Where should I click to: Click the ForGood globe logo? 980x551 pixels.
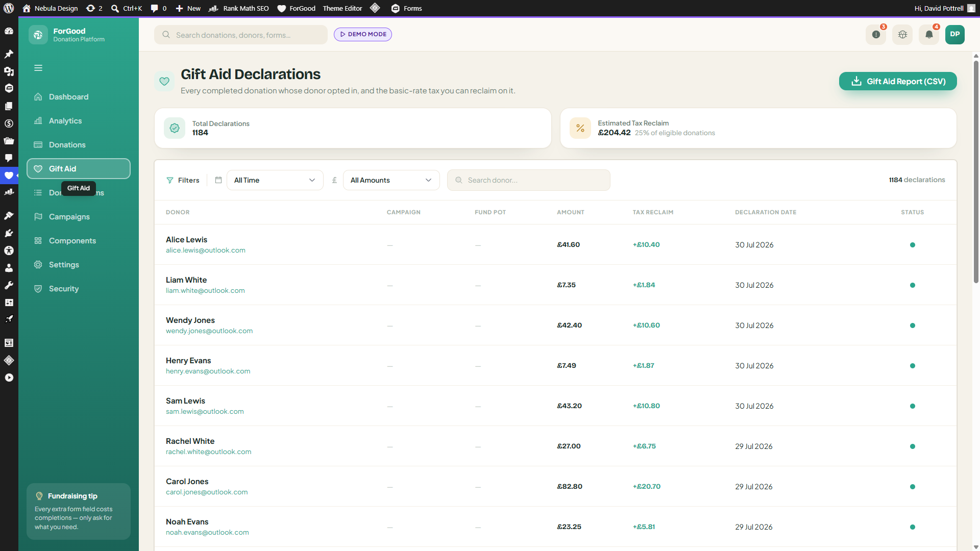pos(38,35)
